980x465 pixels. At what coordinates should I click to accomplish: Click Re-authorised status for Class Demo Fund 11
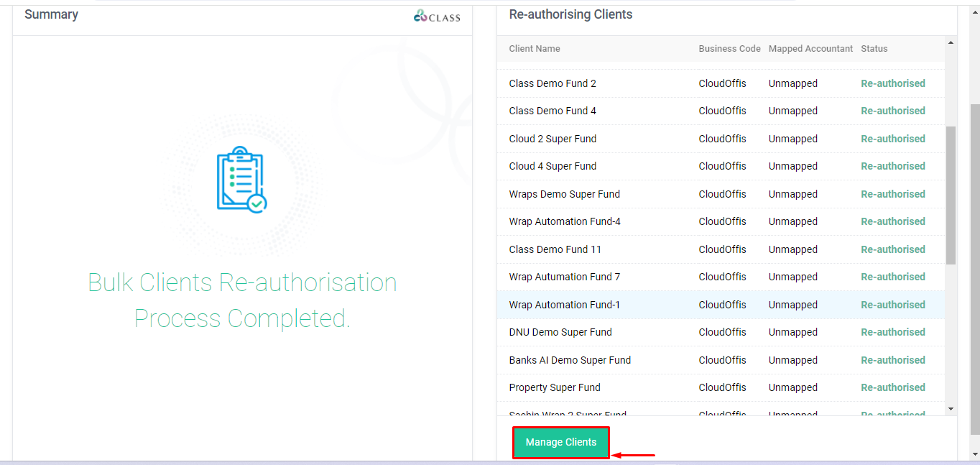click(893, 249)
